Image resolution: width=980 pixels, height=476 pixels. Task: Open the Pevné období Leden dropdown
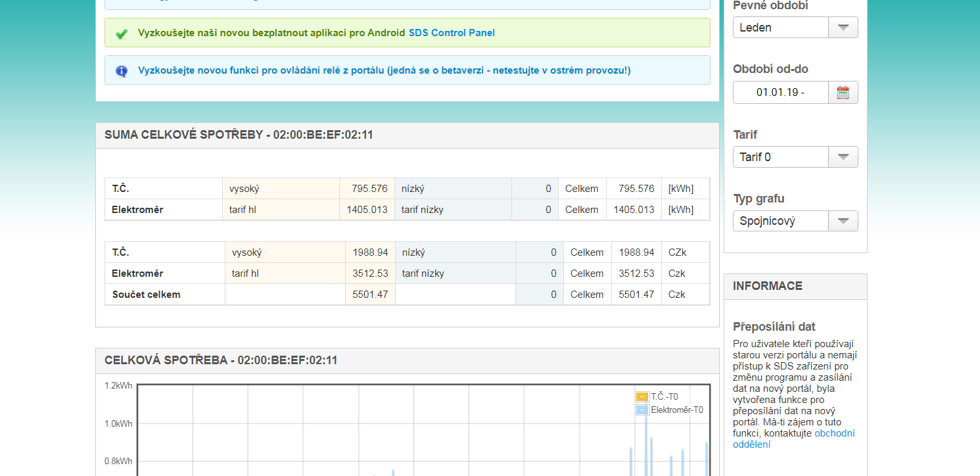pos(795,28)
